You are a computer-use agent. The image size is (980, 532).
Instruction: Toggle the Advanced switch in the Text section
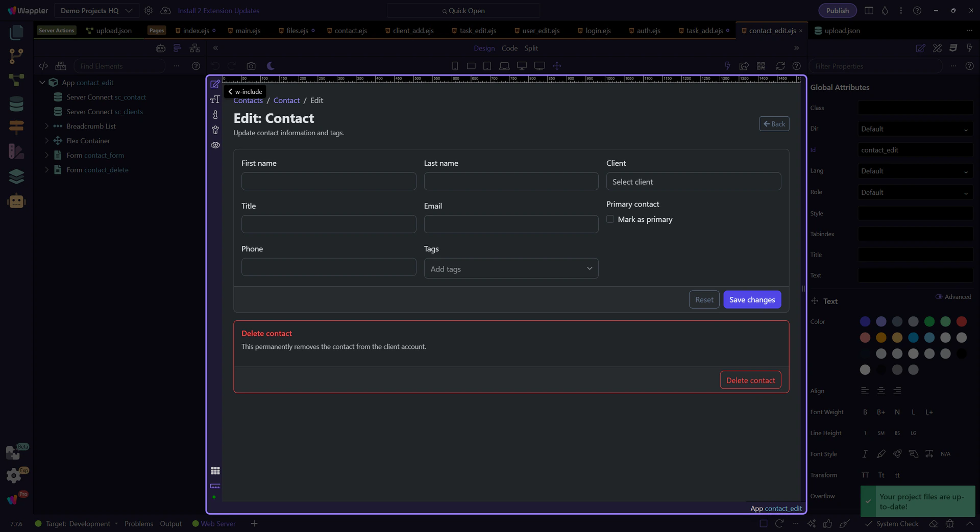(x=939, y=297)
